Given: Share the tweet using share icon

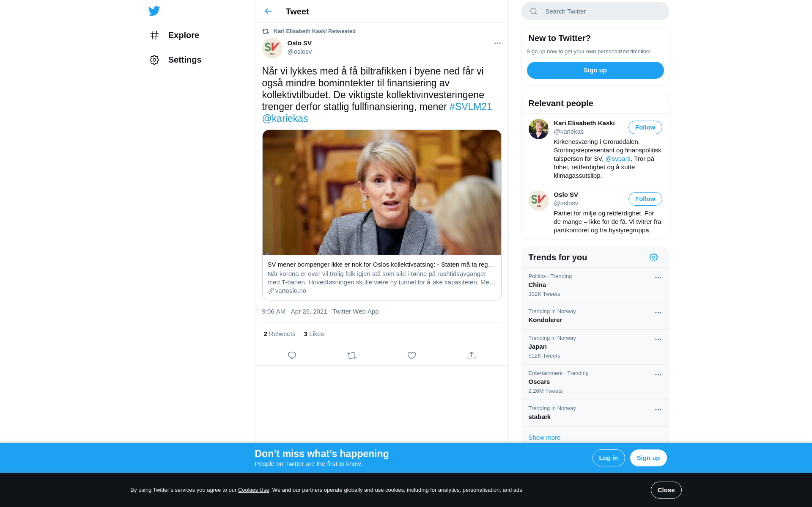Looking at the screenshot, I should pos(472,355).
